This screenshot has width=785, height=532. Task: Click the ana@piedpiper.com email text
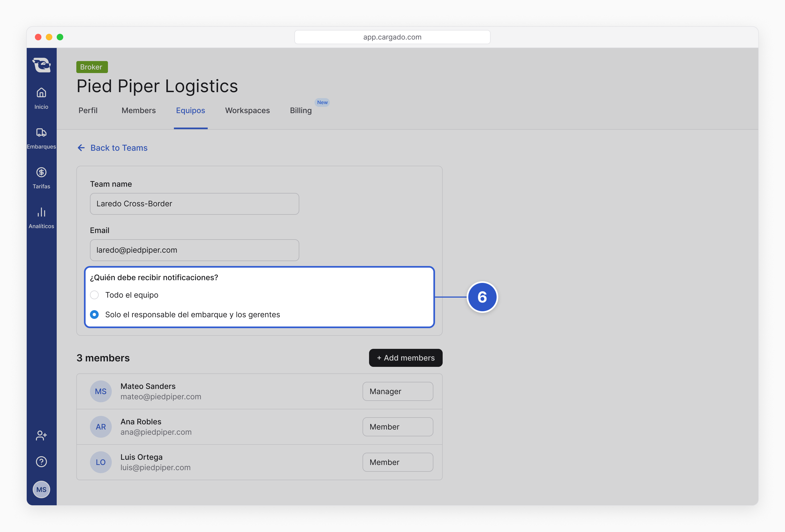tap(156, 432)
